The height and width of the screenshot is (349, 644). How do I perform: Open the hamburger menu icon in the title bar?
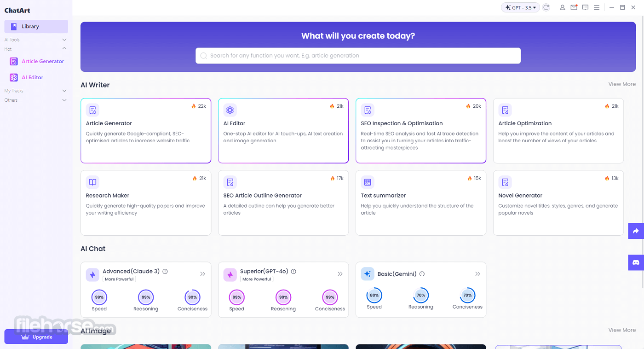tap(597, 7)
